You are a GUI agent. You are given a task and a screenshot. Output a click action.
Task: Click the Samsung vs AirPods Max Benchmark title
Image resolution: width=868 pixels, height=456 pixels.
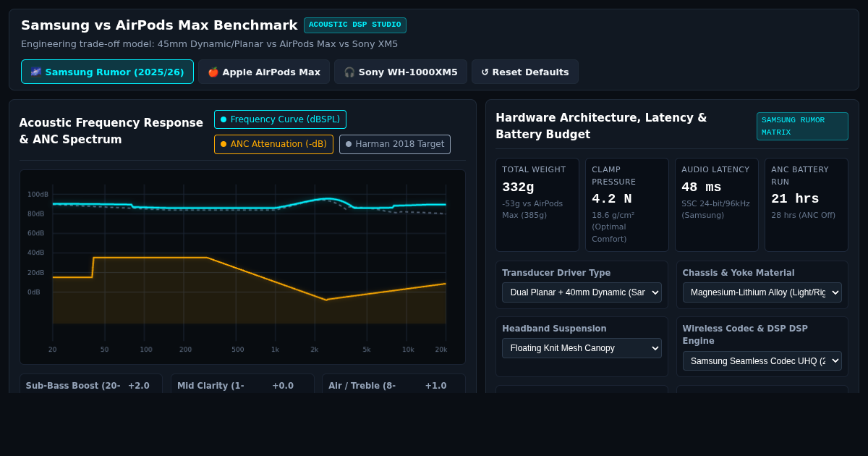click(x=159, y=25)
